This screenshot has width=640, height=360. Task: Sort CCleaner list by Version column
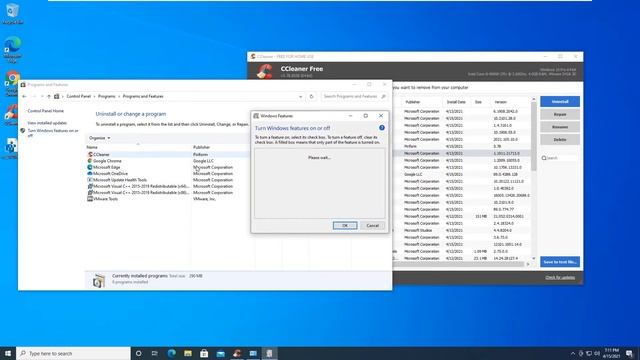pyautogui.click(x=501, y=102)
